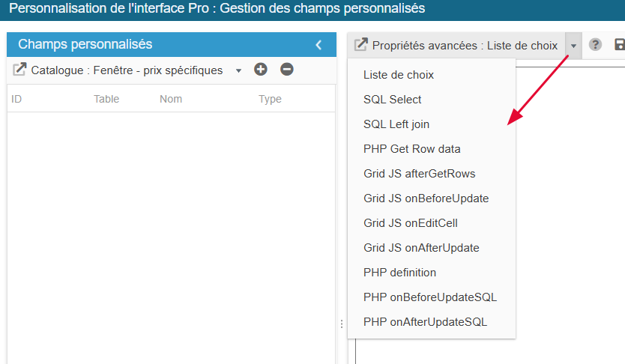This screenshot has height=364, width=625.
Task: Pick the SQL Left join option
Action: (x=396, y=124)
